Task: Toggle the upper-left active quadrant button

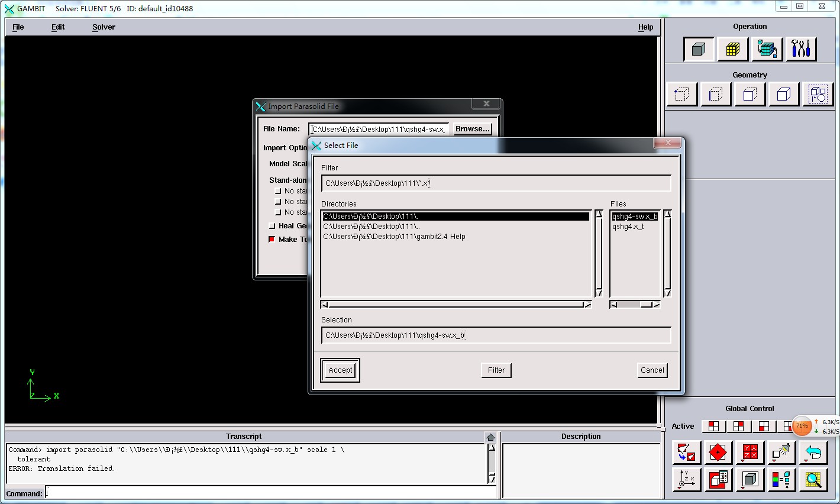Action: 713,427
